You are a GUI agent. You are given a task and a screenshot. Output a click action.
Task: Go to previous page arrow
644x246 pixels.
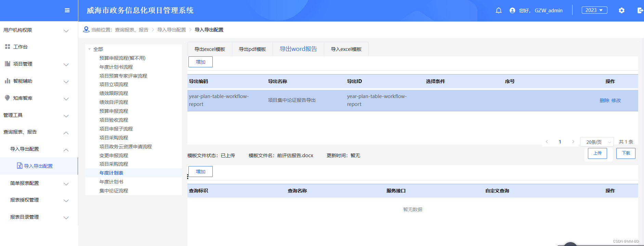point(547,142)
